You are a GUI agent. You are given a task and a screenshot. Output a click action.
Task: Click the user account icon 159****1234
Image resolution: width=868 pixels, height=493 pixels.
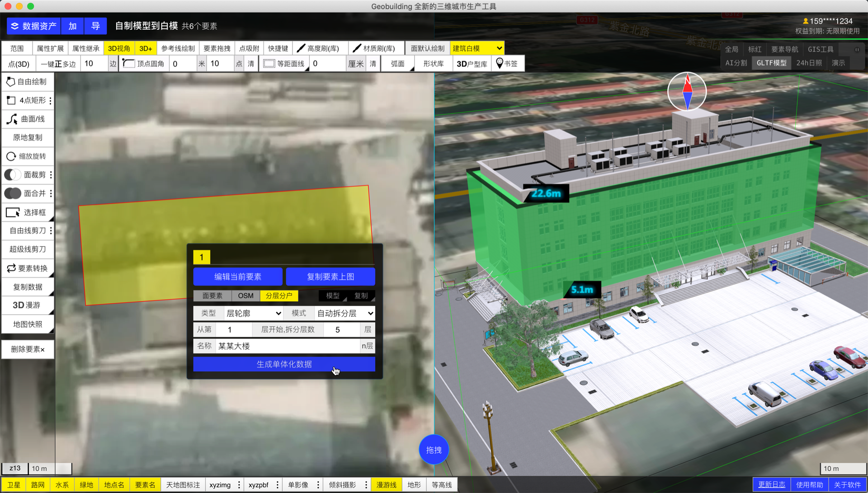(x=805, y=21)
